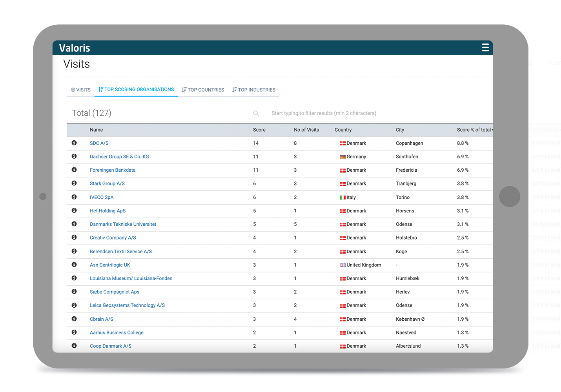Open the Stark Group A/S link
Screen dimensions: 561x392
coord(107,183)
